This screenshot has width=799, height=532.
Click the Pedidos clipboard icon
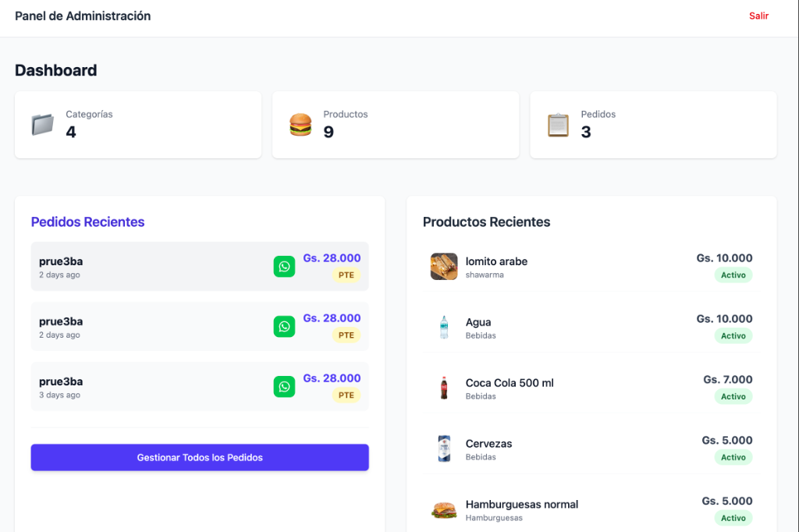558,125
